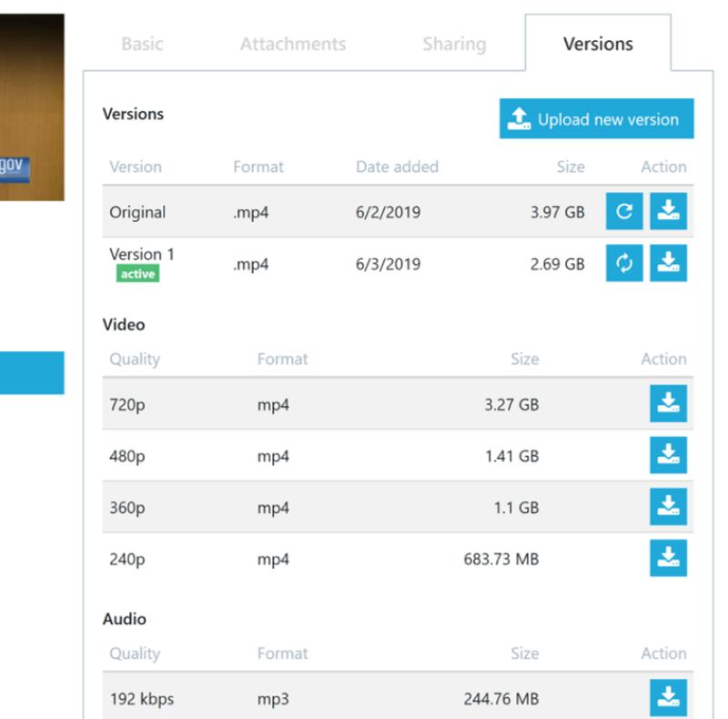
Task: Restore the Original version
Action: click(x=624, y=211)
